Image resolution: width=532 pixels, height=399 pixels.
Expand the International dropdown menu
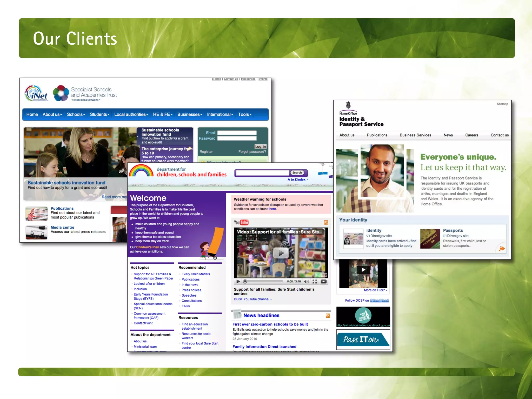(220, 115)
